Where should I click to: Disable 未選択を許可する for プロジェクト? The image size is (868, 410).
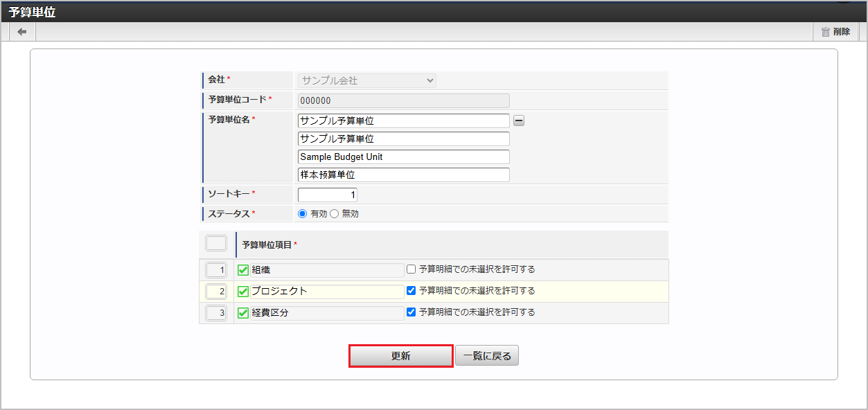coord(411,291)
